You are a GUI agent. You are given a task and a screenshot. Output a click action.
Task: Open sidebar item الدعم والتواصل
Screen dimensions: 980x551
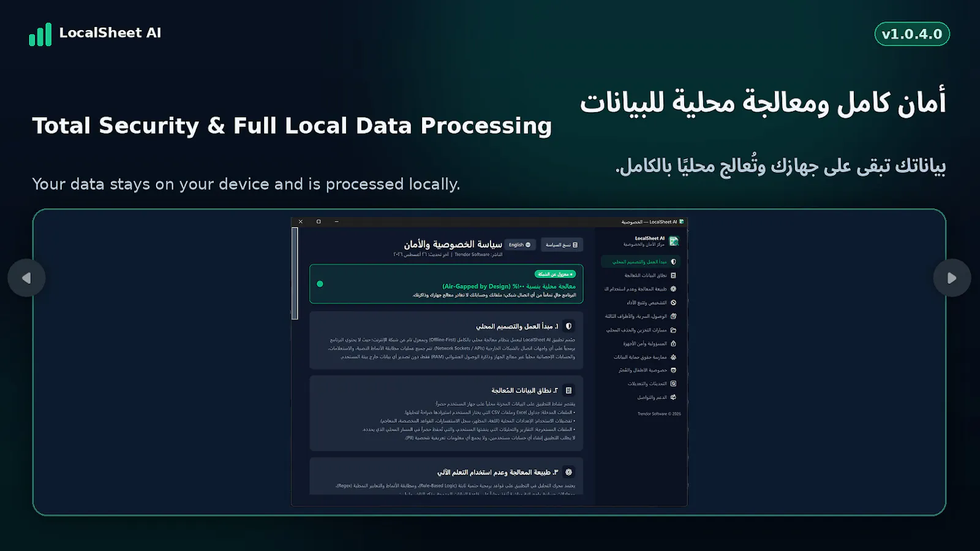[641, 397]
